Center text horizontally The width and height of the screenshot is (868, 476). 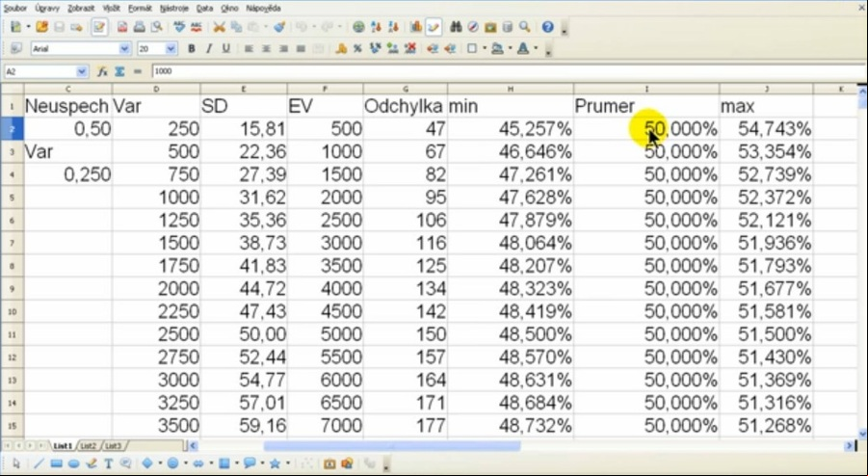[x=266, y=49]
